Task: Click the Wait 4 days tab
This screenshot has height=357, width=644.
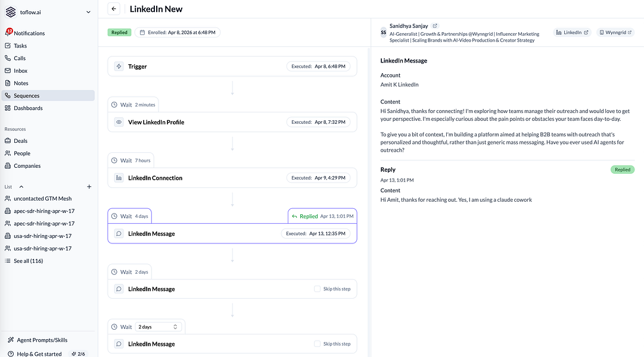Action: 129,216
